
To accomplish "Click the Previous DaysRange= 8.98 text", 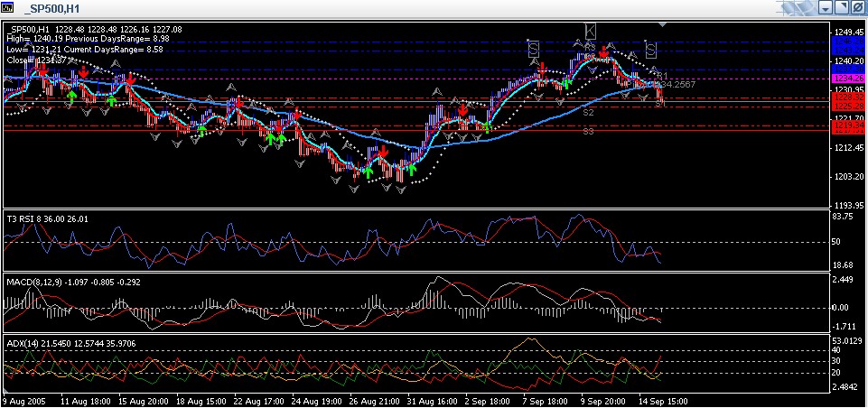I will click(117, 40).
